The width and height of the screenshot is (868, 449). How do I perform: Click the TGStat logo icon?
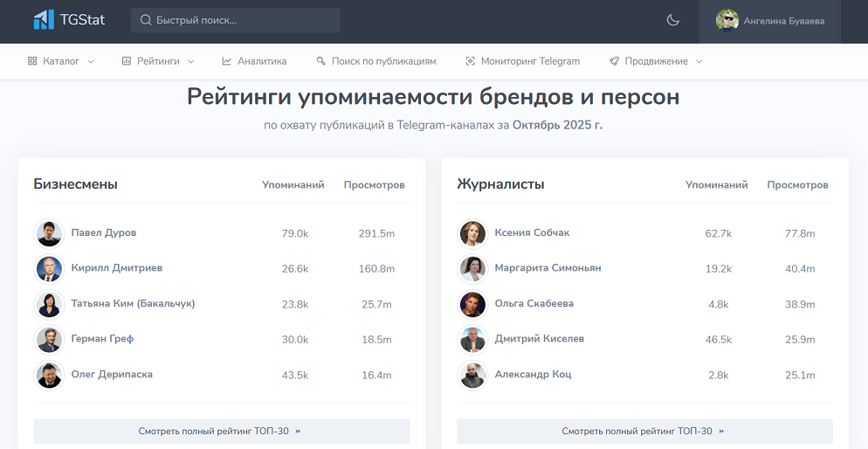coord(43,20)
